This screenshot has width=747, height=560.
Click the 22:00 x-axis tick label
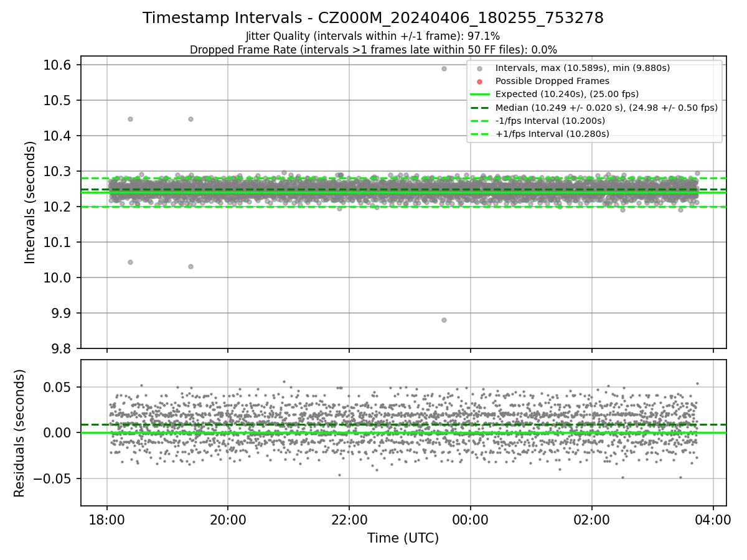pos(349,519)
